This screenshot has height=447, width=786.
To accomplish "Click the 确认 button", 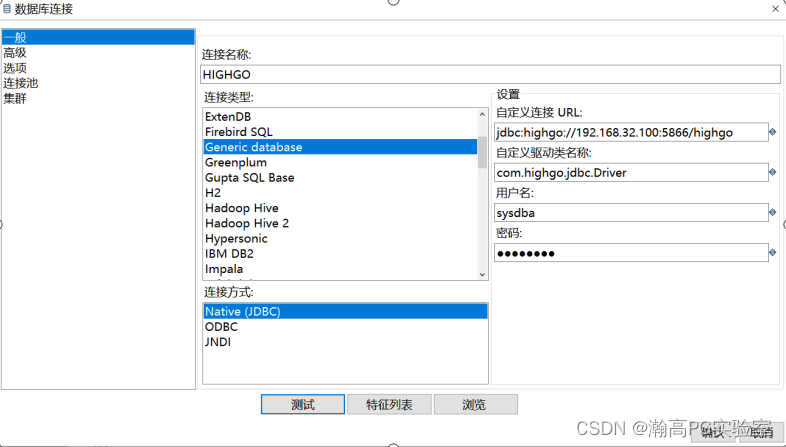I will [713, 431].
